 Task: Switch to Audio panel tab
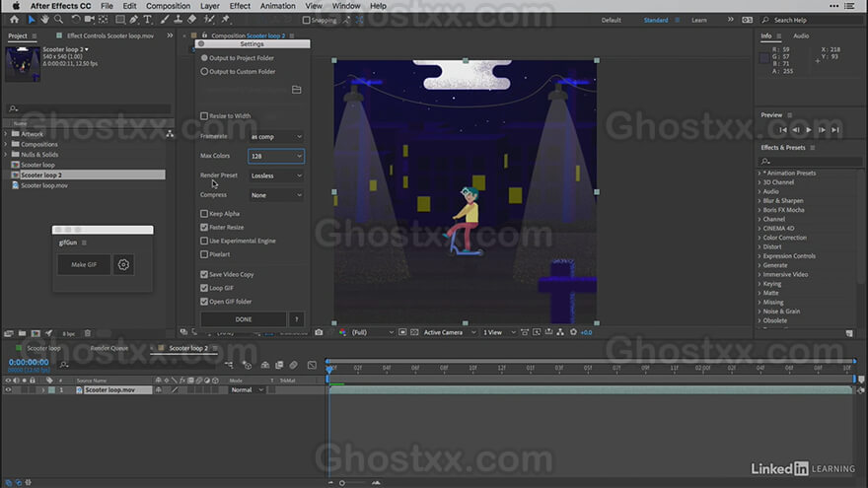tap(801, 35)
